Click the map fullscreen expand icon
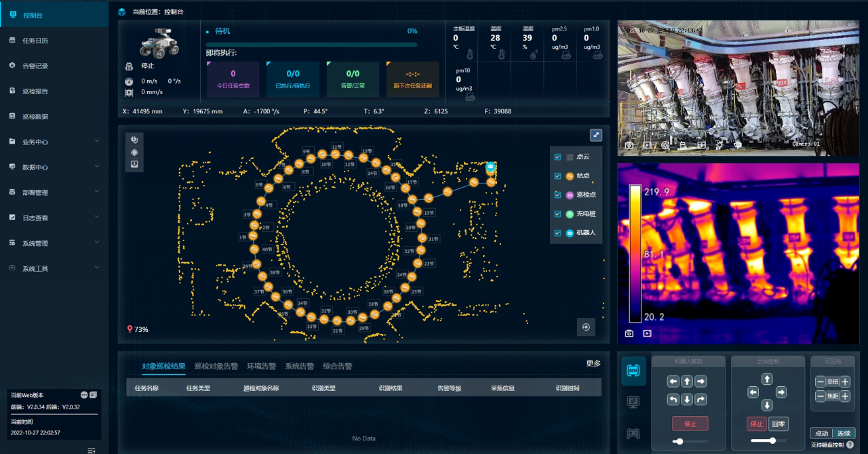 coord(595,135)
